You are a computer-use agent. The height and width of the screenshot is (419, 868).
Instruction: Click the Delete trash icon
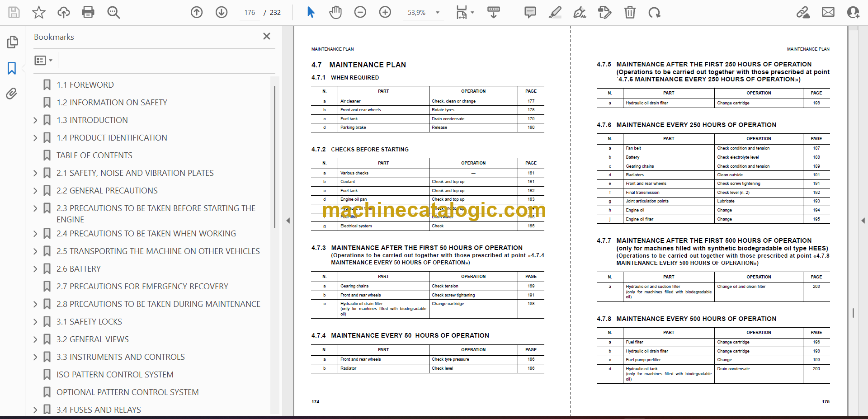[x=630, y=12]
